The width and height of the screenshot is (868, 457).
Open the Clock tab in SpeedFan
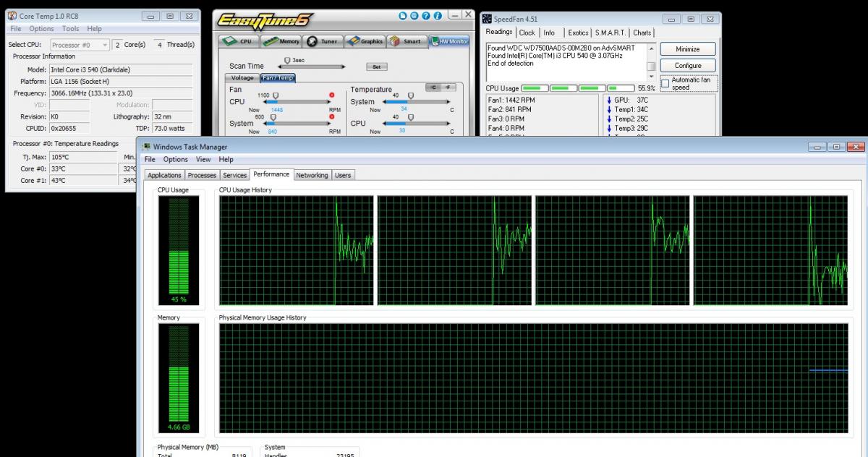pyautogui.click(x=527, y=33)
